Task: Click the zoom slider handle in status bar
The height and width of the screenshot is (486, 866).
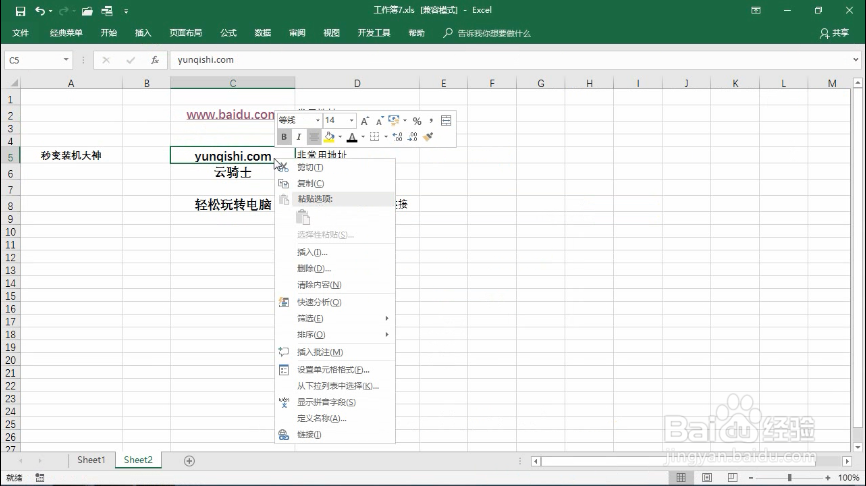Action: [789, 478]
